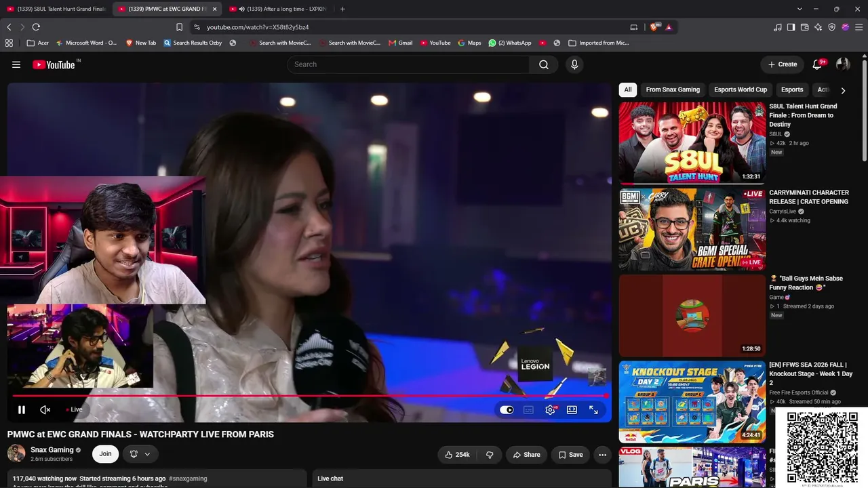This screenshot has width=868, height=488.
Task: Open YouTube notifications bell
Action: [x=818, y=64]
